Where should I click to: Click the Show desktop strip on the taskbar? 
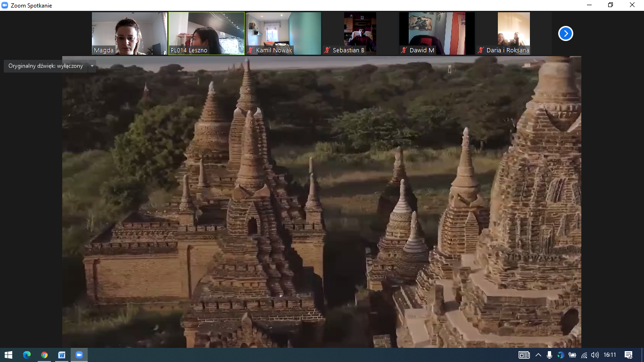643,355
